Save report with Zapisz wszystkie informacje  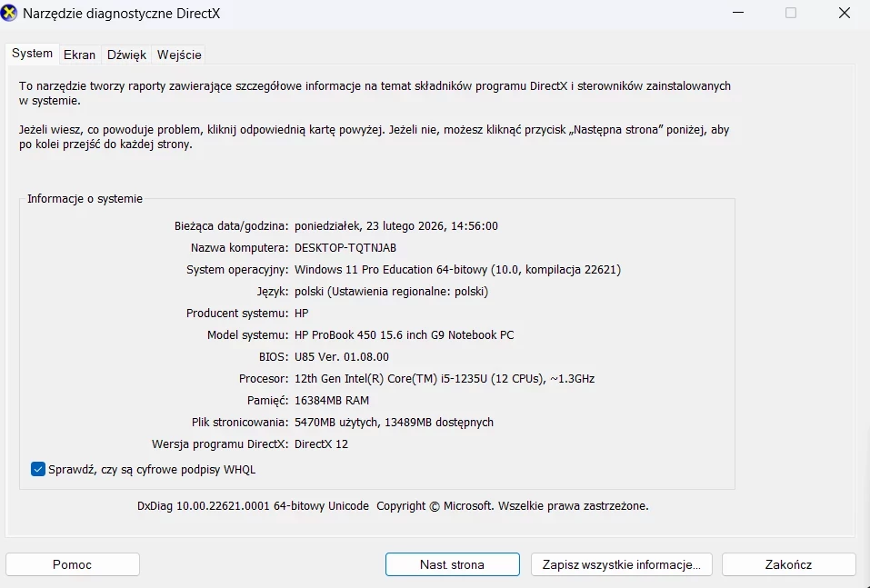tap(621, 564)
